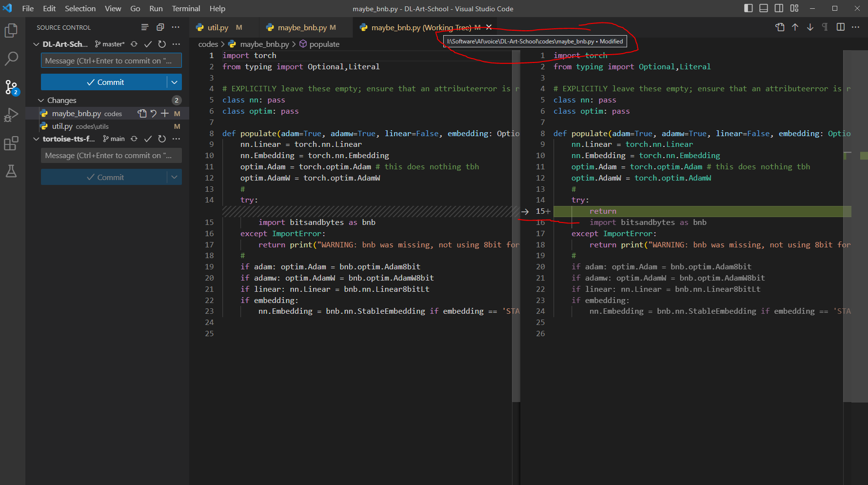The height and width of the screenshot is (485, 868).
Task: Collapse the tortoise-tts-f repository section
Action: [36, 139]
